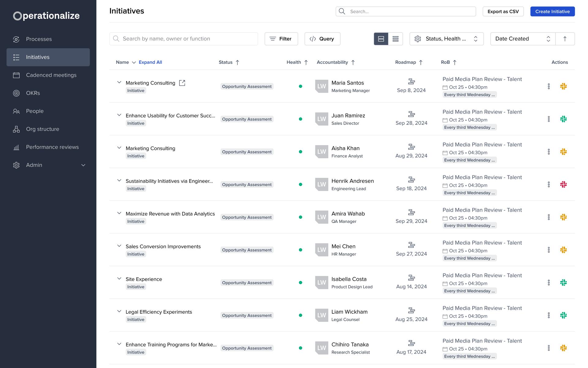Click Search by name, owner or function field
Viewport: 588px width, 368px height.
(x=183, y=39)
